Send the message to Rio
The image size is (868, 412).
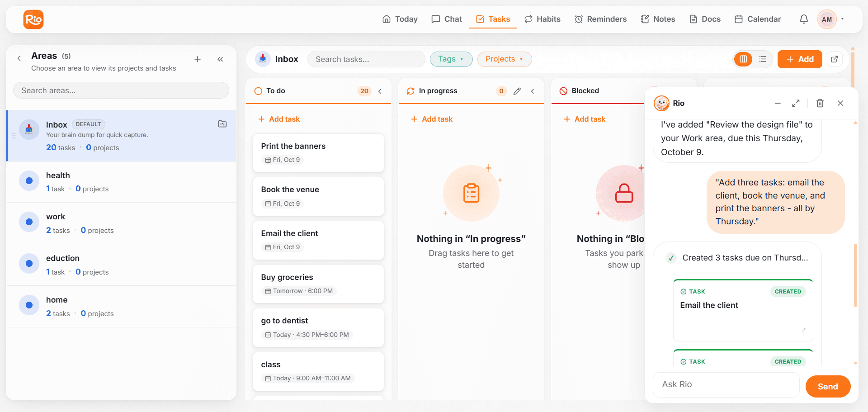(x=828, y=387)
